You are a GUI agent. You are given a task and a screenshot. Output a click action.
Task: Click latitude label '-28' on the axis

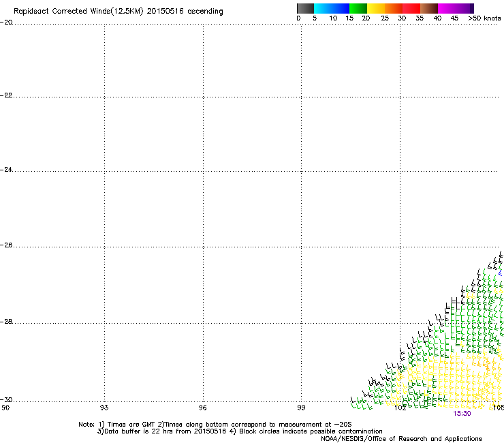(6, 322)
